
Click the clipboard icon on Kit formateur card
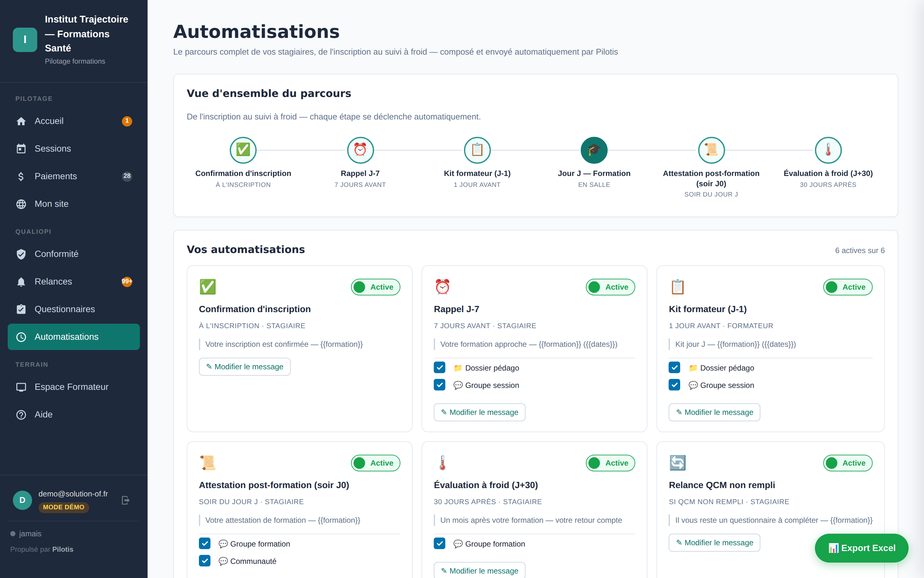pyautogui.click(x=677, y=287)
